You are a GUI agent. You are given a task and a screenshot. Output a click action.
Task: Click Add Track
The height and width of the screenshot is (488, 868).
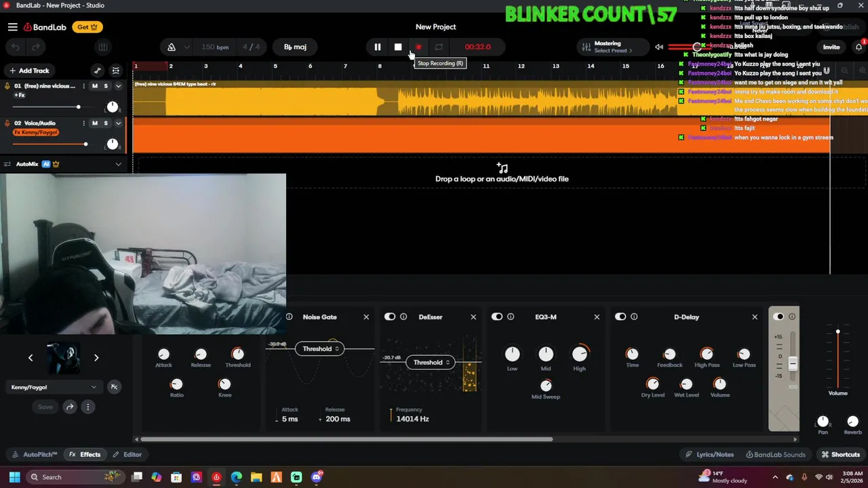click(x=29, y=70)
